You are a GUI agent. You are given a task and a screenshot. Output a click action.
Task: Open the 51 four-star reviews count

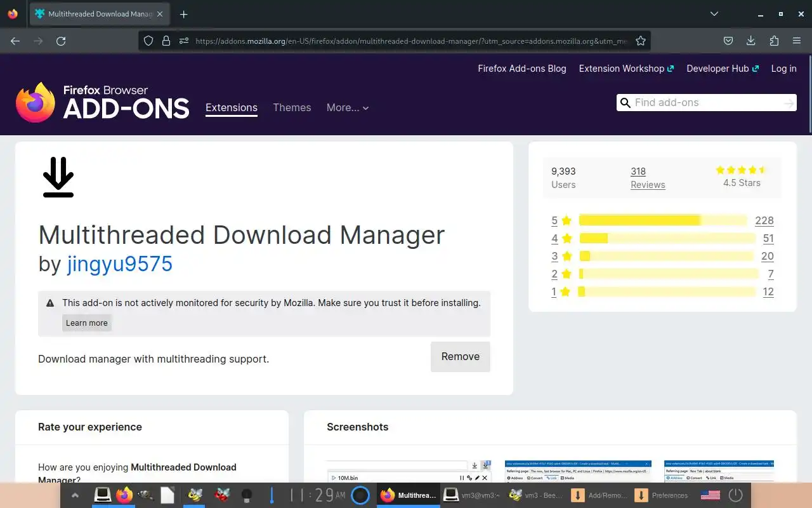(x=768, y=238)
